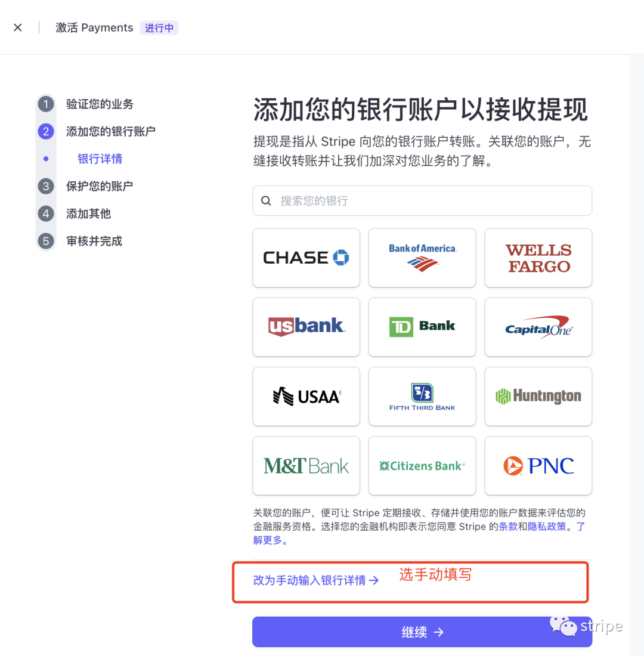Open the 隐私政策 privacy policy link

(x=546, y=527)
